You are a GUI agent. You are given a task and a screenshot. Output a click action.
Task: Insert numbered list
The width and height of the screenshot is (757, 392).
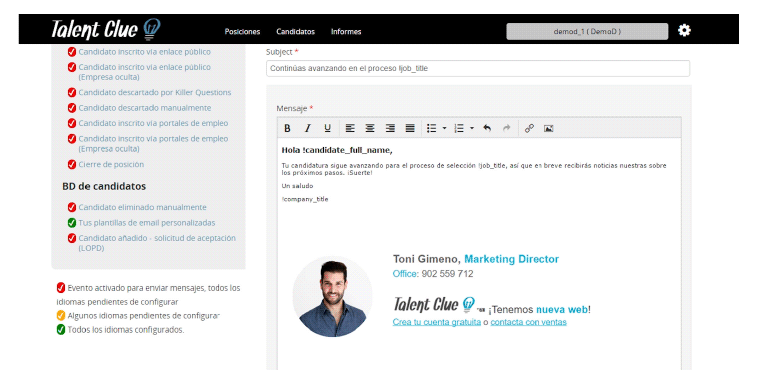coord(459,128)
